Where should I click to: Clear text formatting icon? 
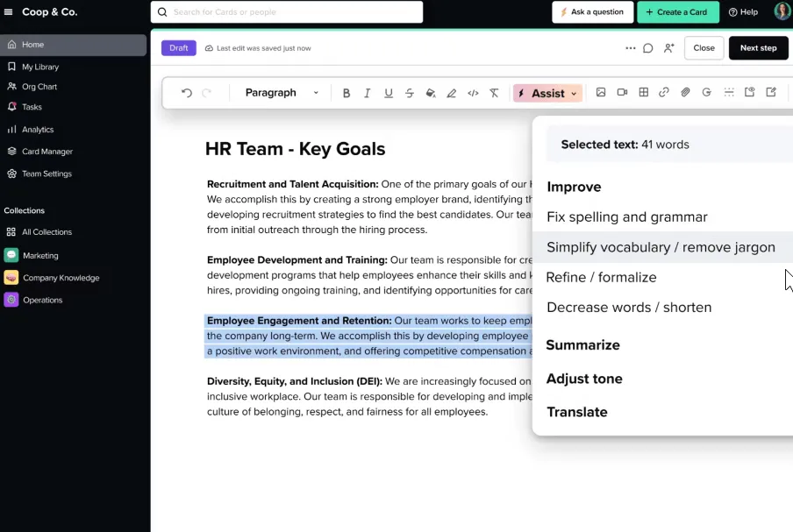coord(494,93)
